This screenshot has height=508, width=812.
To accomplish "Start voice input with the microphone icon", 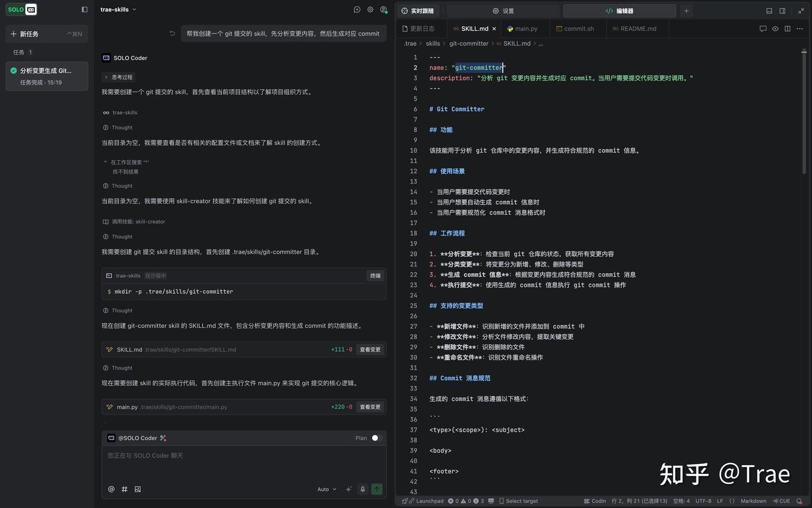I will (363, 489).
